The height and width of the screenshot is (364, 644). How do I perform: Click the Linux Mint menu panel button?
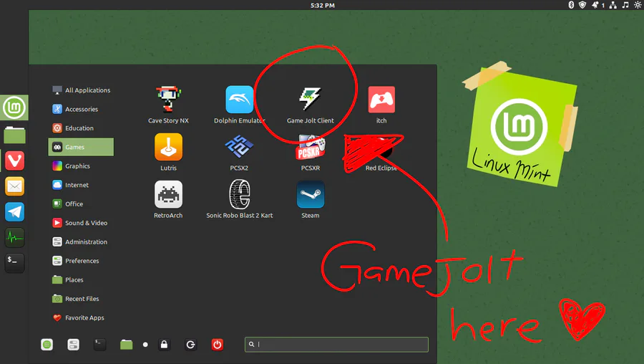[x=14, y=107]
